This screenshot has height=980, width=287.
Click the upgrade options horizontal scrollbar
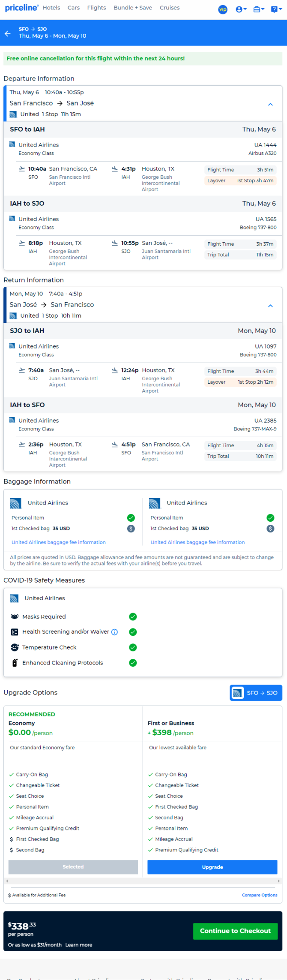pos(143,881)
